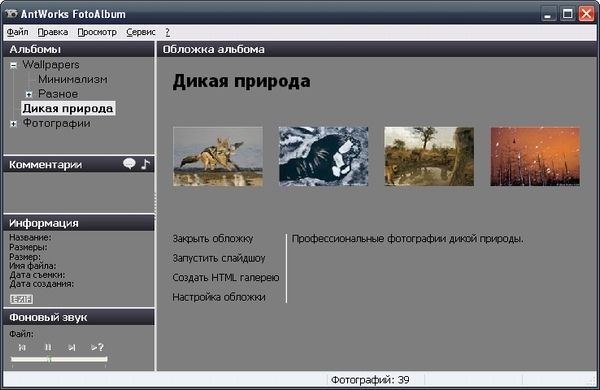This screenshot has height=390, width=600.
Task: Click the Закрыть обложку link
Action: point(213,238)
